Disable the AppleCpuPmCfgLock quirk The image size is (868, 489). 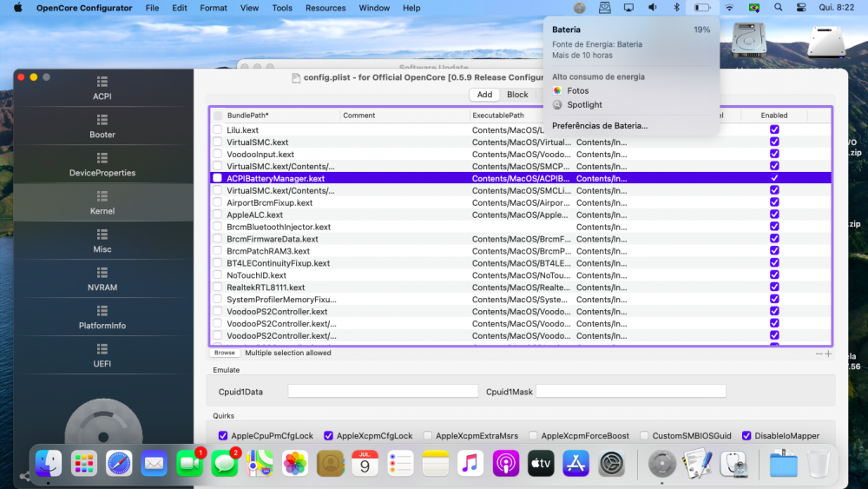pyautogui.click(x=222, y=436)
